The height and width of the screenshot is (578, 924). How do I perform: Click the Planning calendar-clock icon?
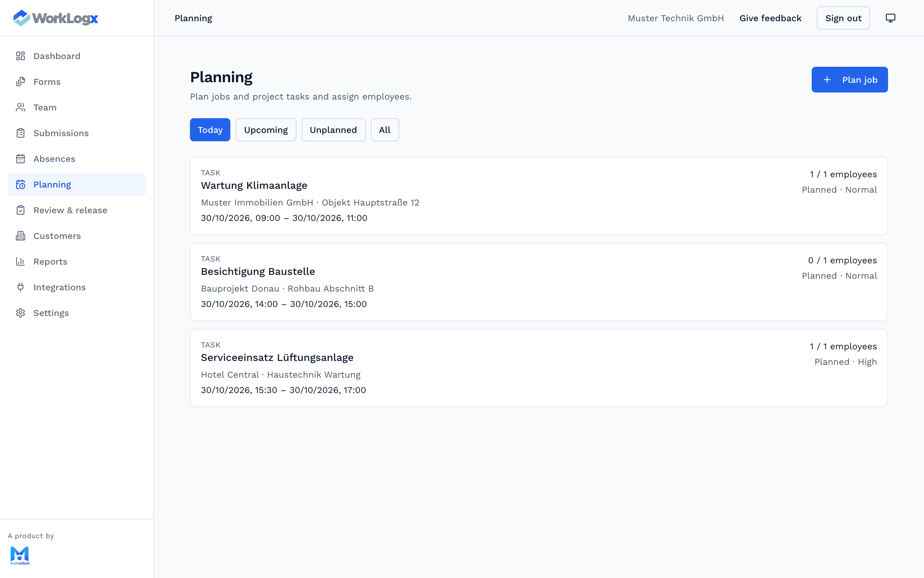click(21, 184)
